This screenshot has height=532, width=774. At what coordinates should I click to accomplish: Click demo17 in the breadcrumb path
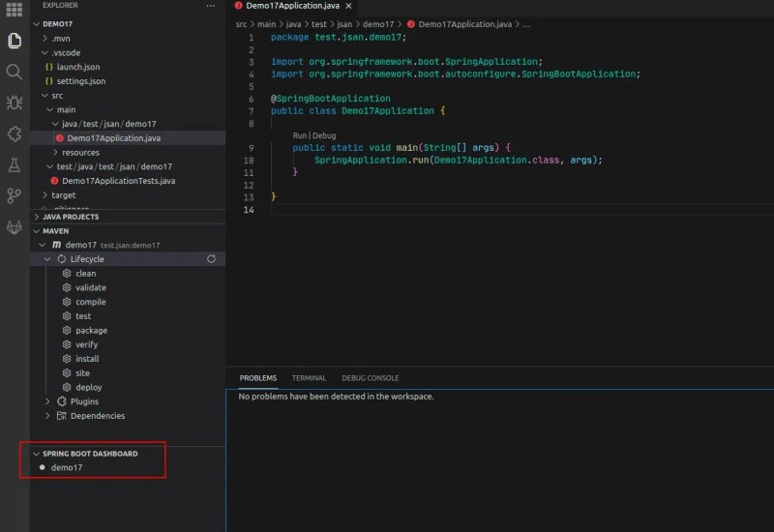coord(378,24)
